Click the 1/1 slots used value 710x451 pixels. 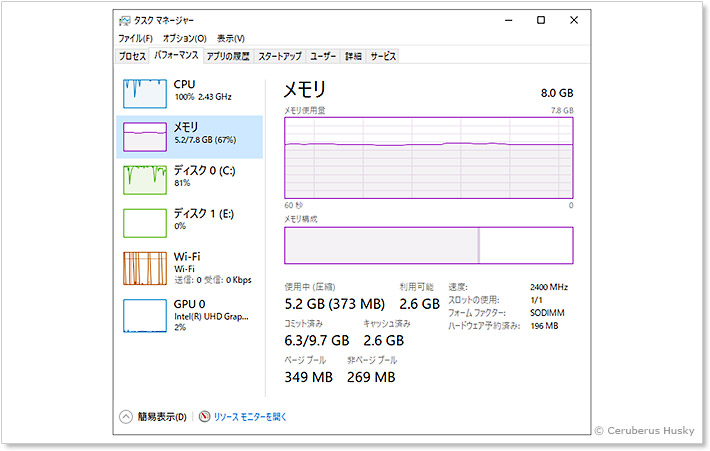pos(536,300)
